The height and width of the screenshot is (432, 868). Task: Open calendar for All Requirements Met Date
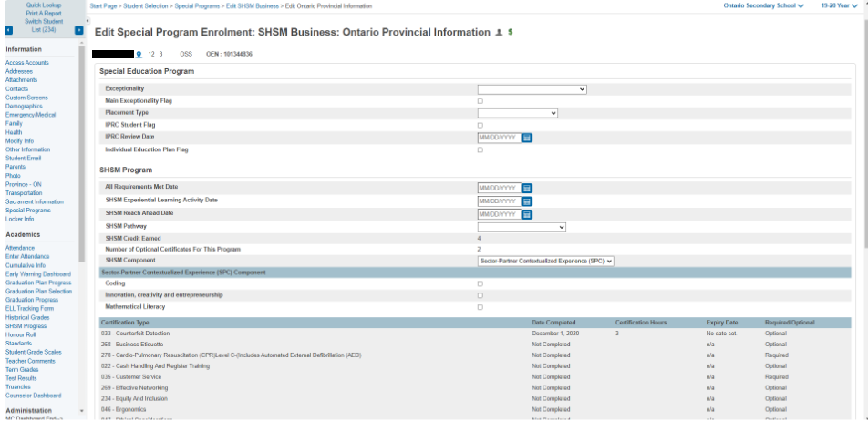pos(527,188)
